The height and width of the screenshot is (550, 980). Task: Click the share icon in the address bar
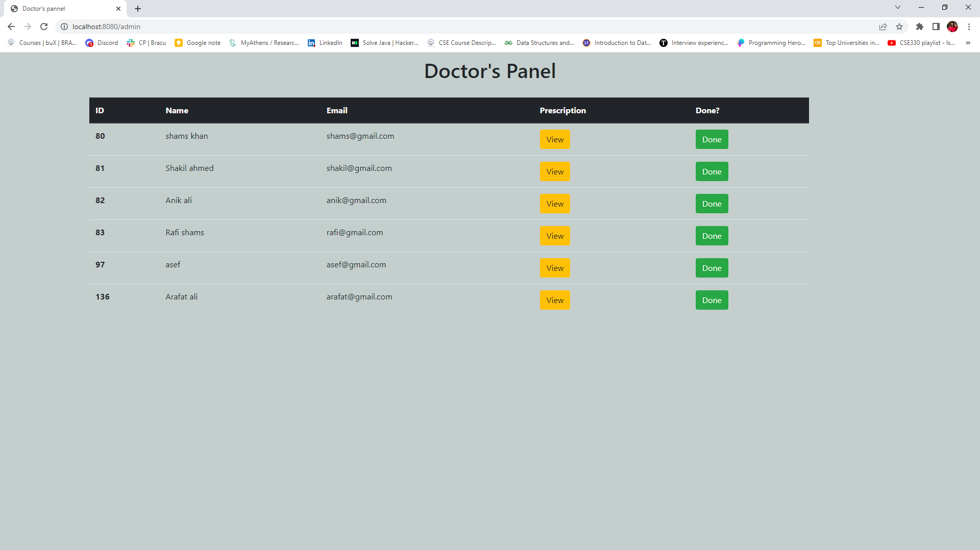883,27
